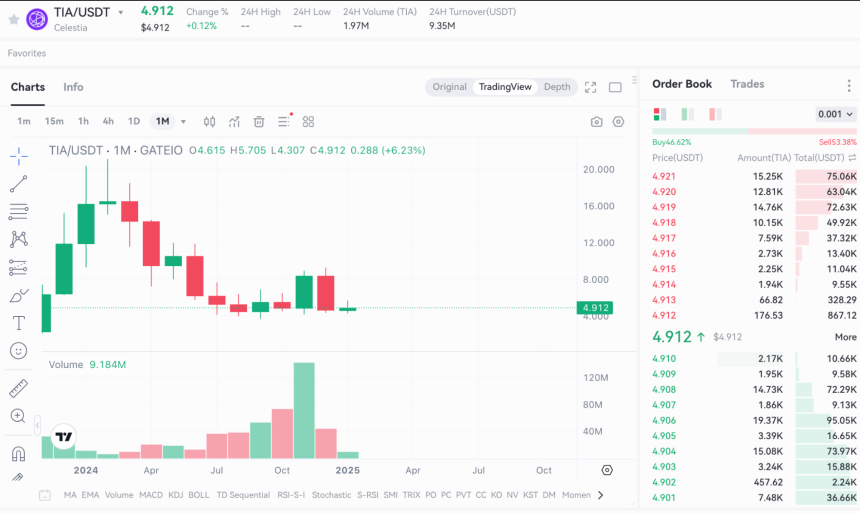Viewport: 860px width, 514px height.
Task: Select the forecasting/projection tool
Action: pos(19,267)
